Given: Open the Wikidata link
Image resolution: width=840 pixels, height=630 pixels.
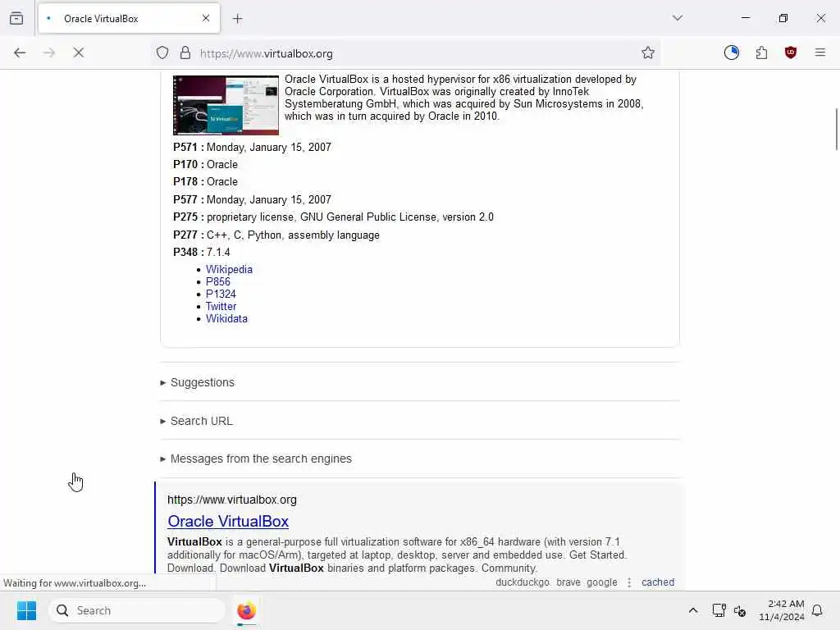Looking at the screenshot, I should pyautogui.click(x=226, y=319).
